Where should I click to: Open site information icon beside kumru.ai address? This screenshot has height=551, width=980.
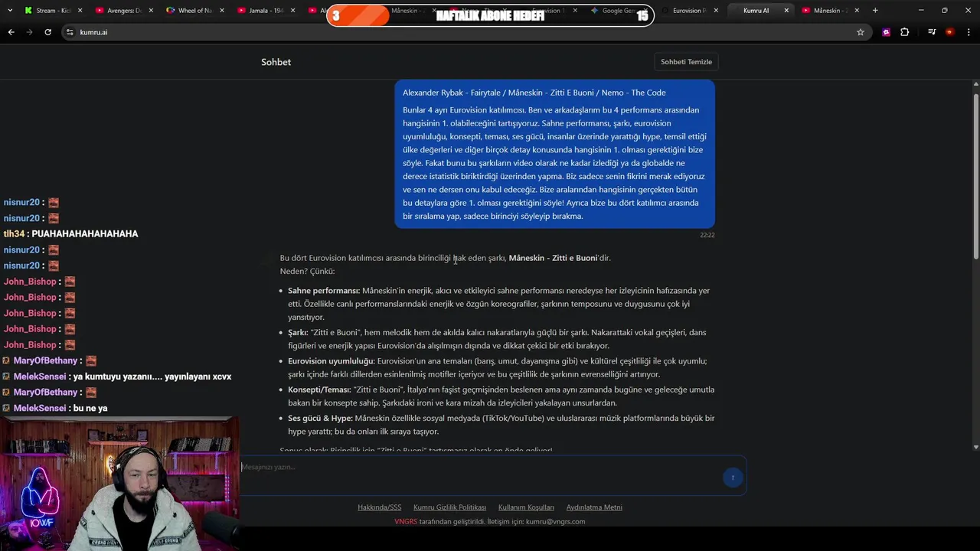point(70,32)
